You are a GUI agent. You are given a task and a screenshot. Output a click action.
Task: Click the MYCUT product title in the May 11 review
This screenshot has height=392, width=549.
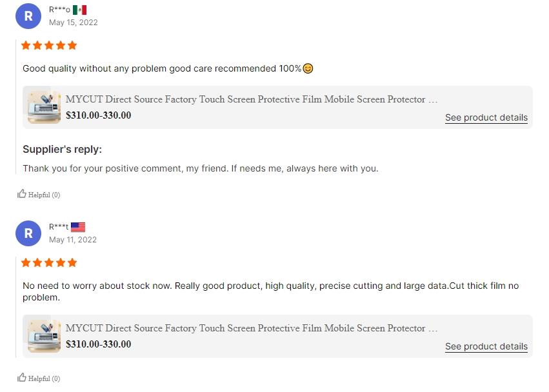pyautogui.click(x=252, y=328)
